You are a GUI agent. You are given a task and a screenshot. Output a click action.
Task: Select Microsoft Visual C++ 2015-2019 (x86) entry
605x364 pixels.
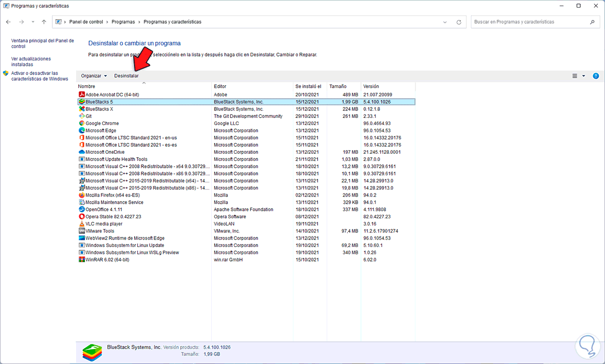[x=247, y=188]
